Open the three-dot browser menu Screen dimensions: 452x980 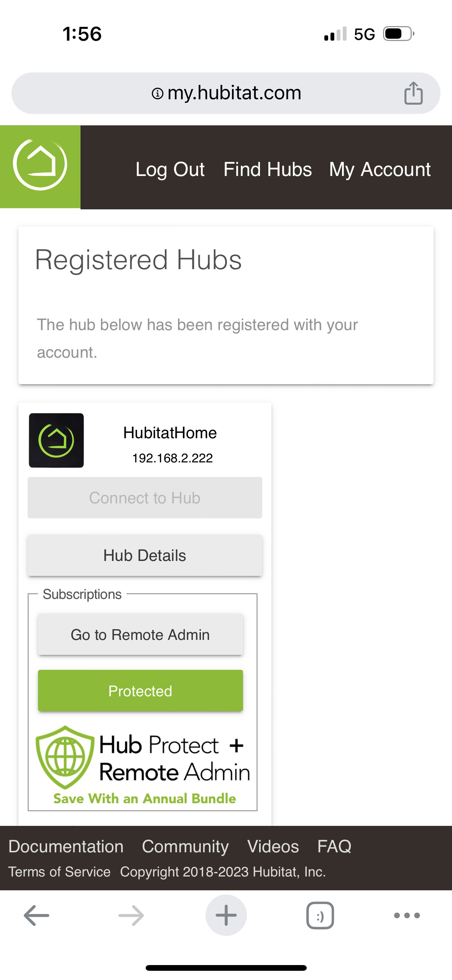(407, 915)
